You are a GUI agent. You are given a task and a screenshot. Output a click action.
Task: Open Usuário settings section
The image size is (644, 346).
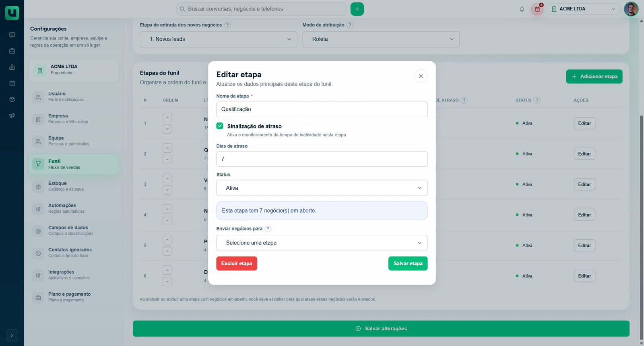point(74,97)
